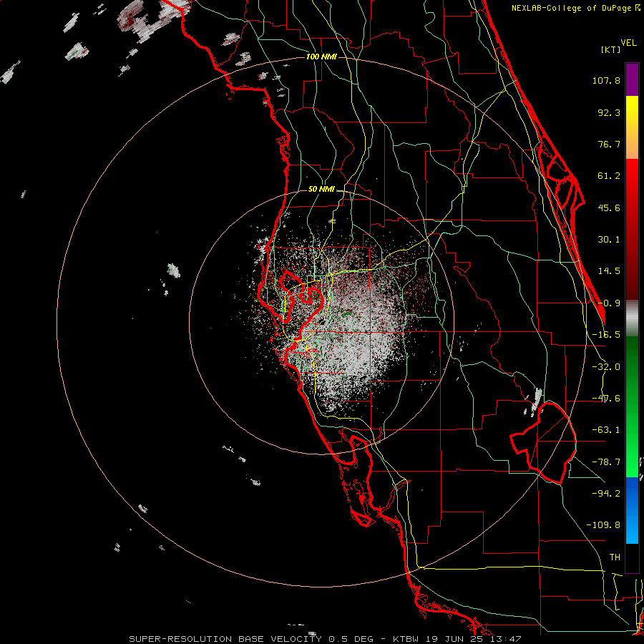Select the -109.8 scale value
The image size is (644, 644).
(603, 525)
